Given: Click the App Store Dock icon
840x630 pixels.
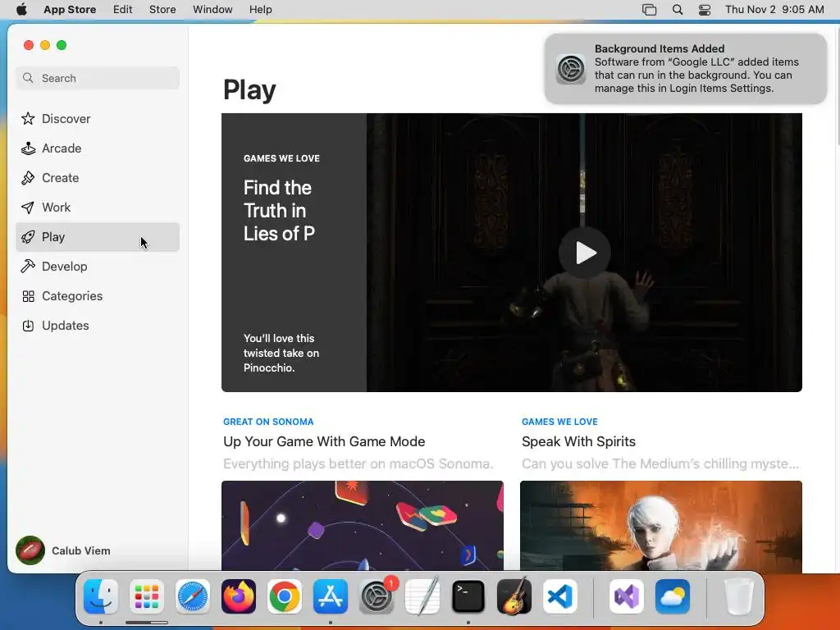Looking at the screenshot, I should tap(331, 596).
